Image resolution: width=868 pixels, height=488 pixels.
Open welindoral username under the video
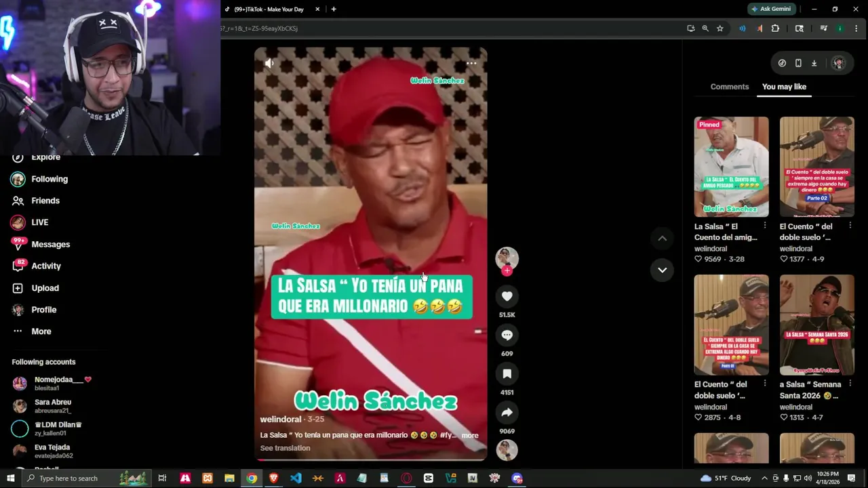click(x=281, y=420)
